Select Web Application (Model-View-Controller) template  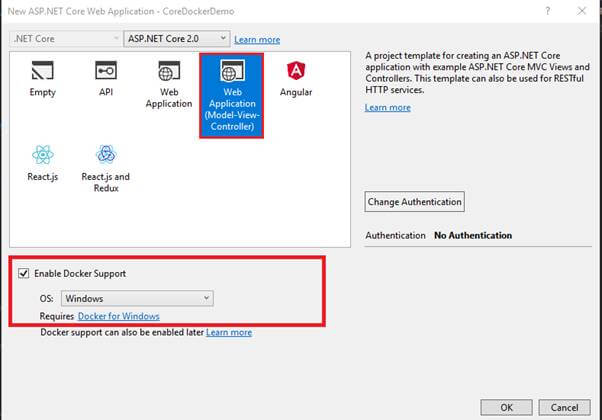pyautogui.click(x=232, y=96)
